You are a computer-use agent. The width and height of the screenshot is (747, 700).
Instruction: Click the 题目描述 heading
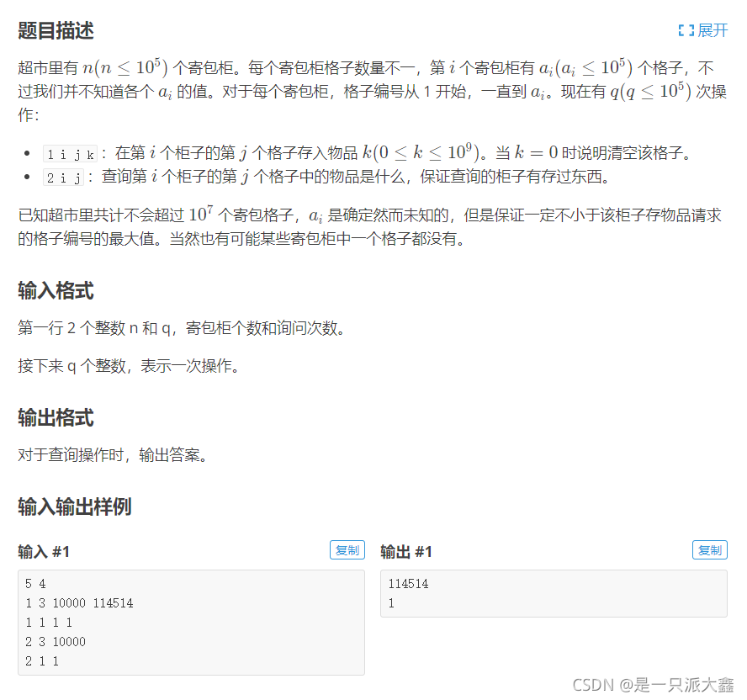point(56,31)
